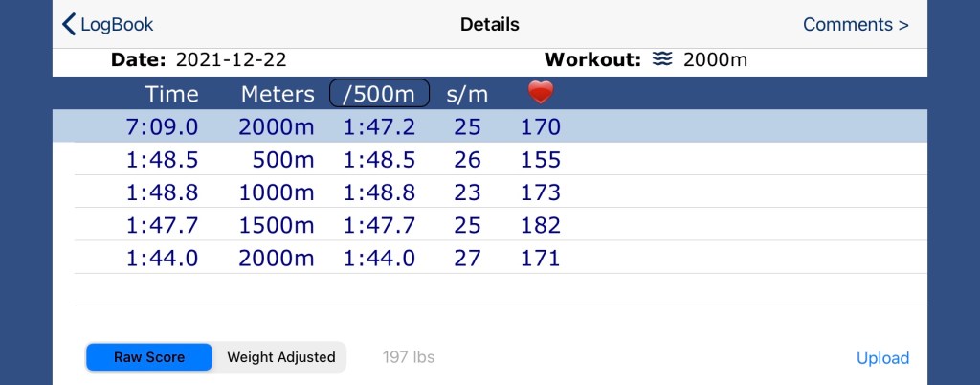980x385 pixels.
Task: Switch to Weight Adjusted score
Action: (x=280, y=357)
